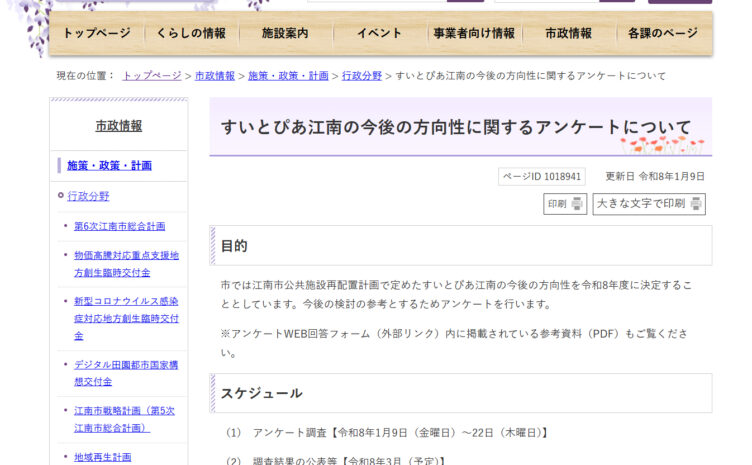The height and width of the screenshot is (465, 752).
Task: Open the くらしの情報 navigation menu
Action: pos(191,33)
